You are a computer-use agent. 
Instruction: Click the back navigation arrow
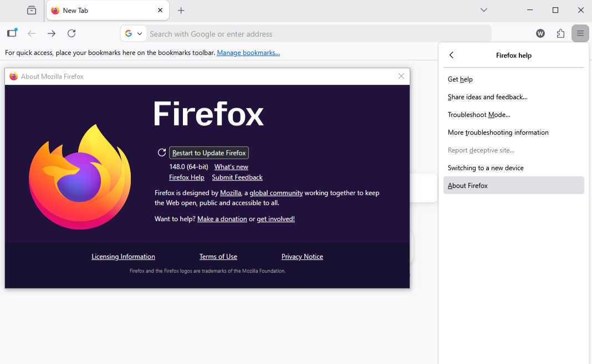coord(32,33)
